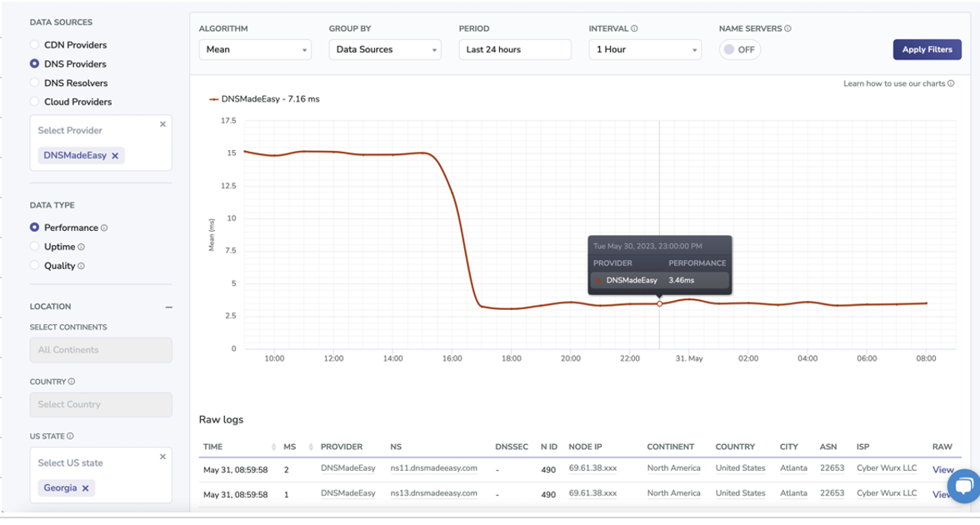Select the CDN Providers radio button
The image size is (980, 525).
click(x=35, y=45)
